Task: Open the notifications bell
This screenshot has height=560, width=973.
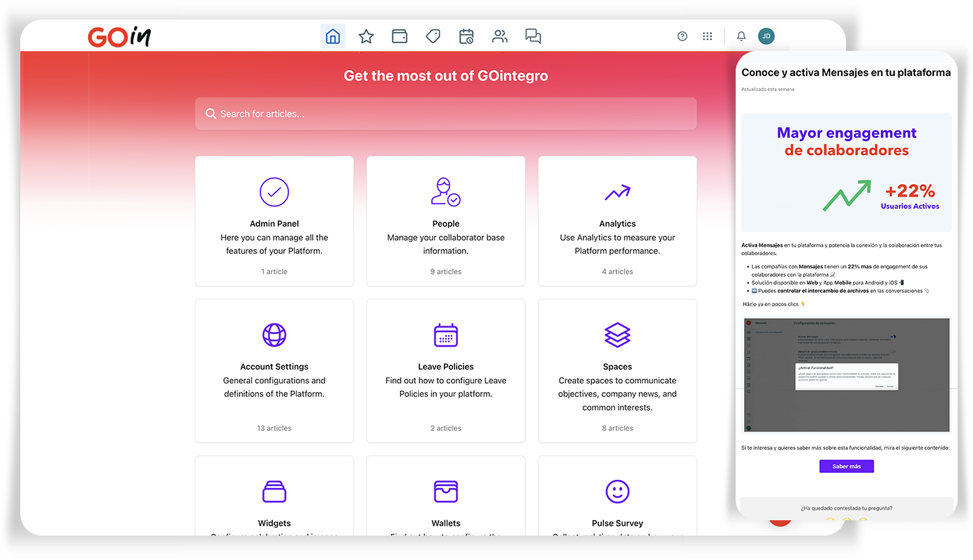Action: click(x=741, y=36)
